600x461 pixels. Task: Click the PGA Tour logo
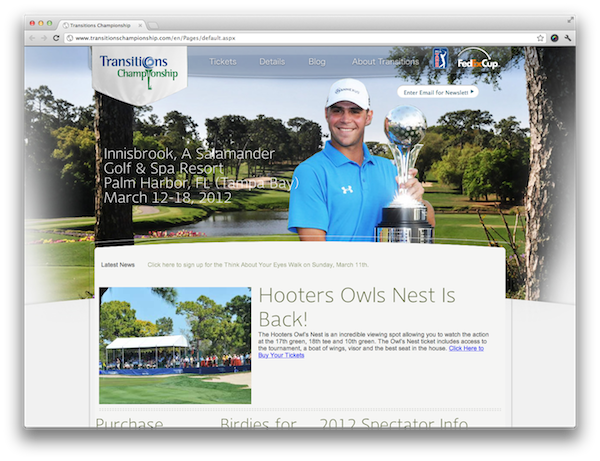[x=440, y=59]
